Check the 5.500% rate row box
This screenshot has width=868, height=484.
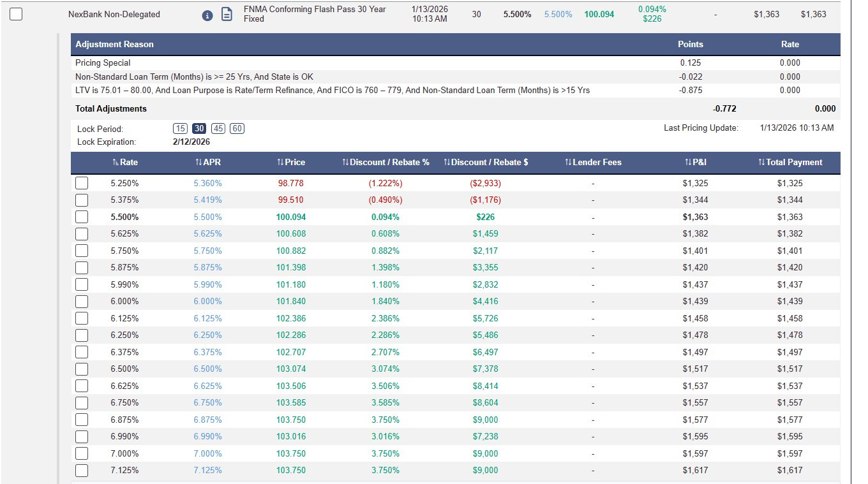[x=82, y=217]
